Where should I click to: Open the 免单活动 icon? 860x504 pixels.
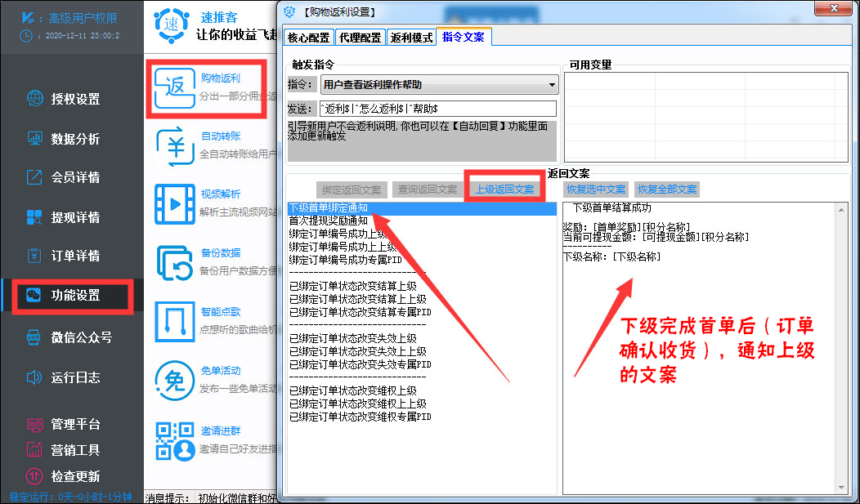pyautogui.click(x=174, y=380)
